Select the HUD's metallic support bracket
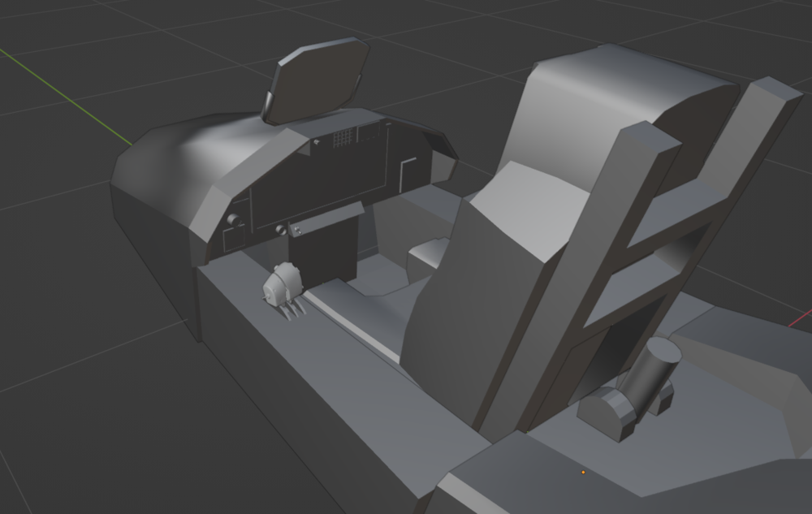 (268, 107)
